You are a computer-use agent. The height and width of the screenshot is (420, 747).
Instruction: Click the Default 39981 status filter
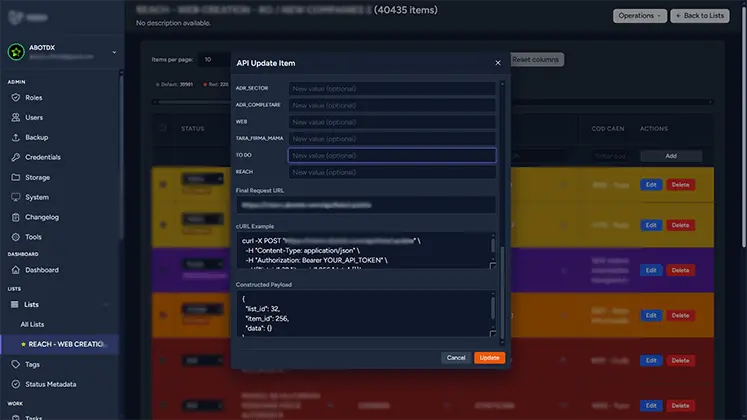pyautogui.click(x=174, y=84)
